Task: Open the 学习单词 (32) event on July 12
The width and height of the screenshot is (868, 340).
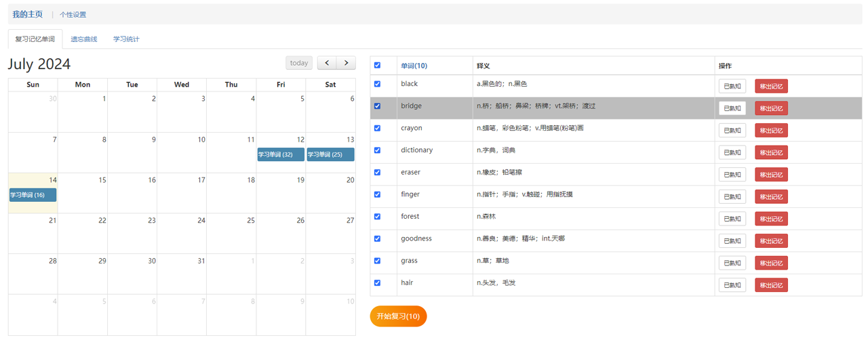Action: tap(281, 154)
